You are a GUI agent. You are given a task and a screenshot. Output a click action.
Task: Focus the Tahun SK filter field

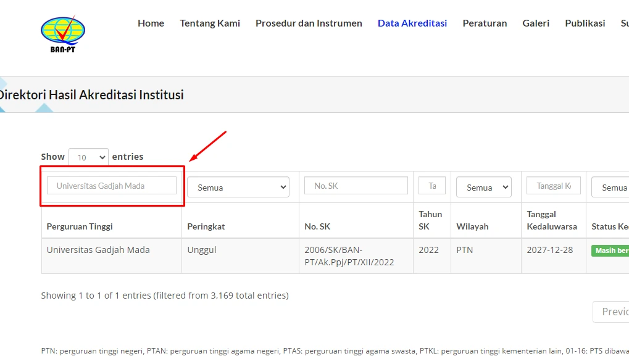(431, 186)
